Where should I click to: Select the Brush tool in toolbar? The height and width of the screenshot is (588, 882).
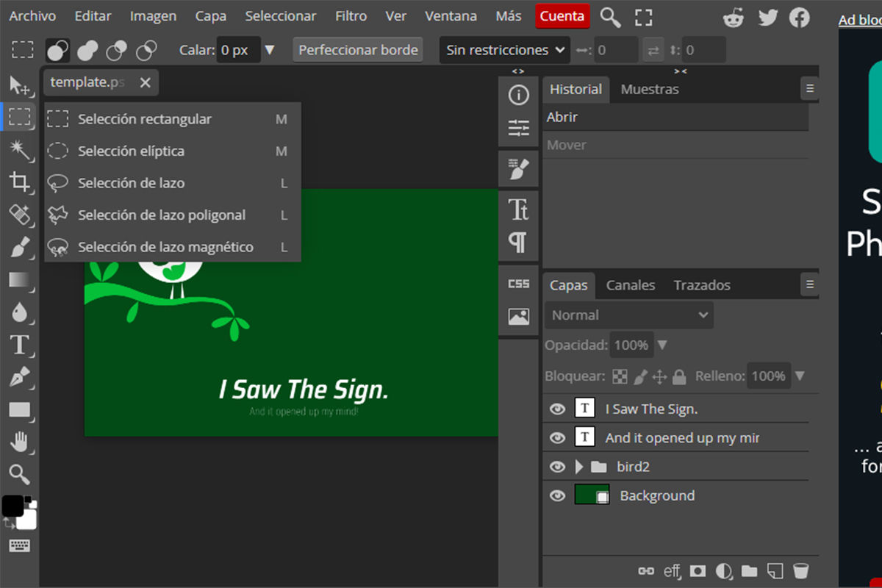coord(19,247)
